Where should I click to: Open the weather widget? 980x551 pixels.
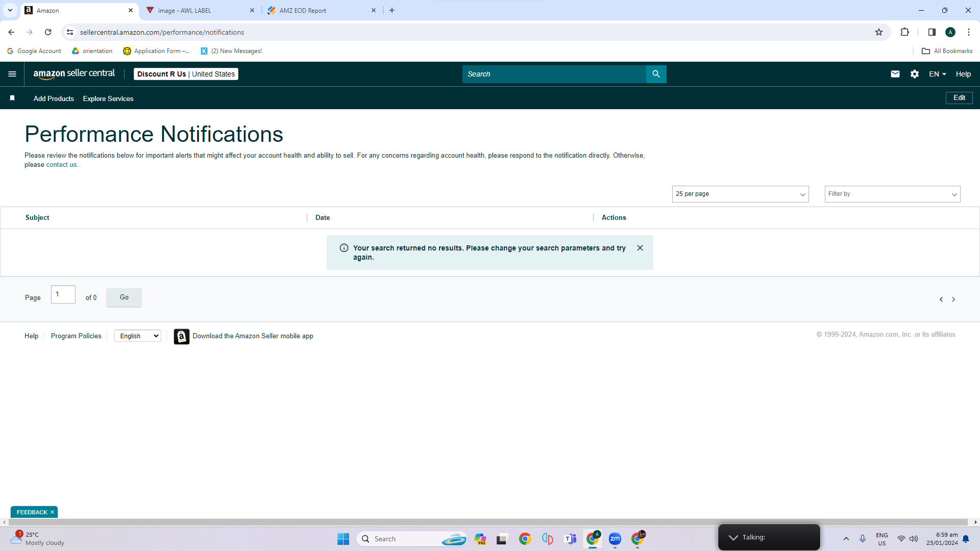pyautogui.click(x=37, y=539)
